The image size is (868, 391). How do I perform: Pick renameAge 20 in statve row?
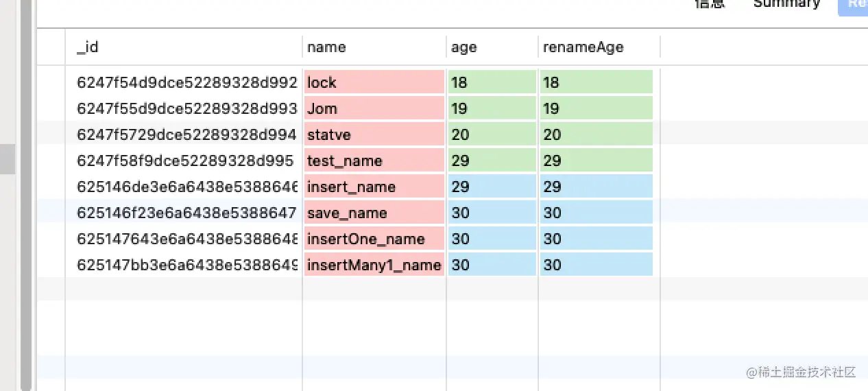[x=596, y=134]
